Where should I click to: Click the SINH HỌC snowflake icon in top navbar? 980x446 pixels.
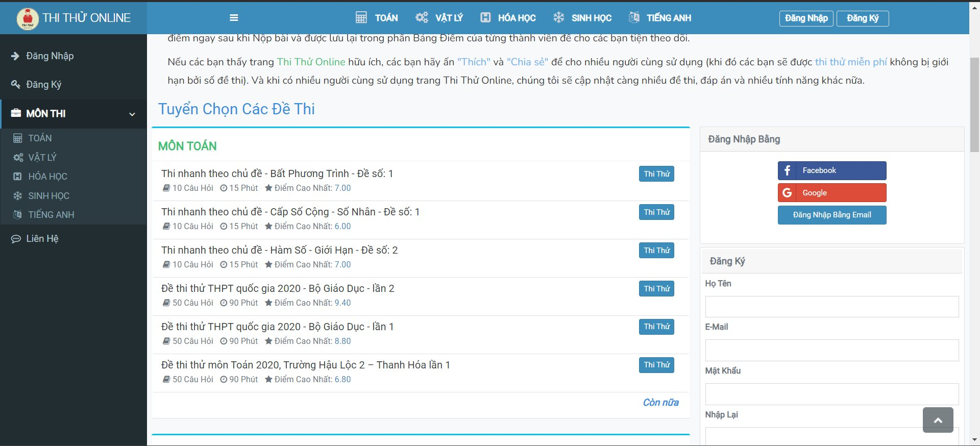(559, 18)
